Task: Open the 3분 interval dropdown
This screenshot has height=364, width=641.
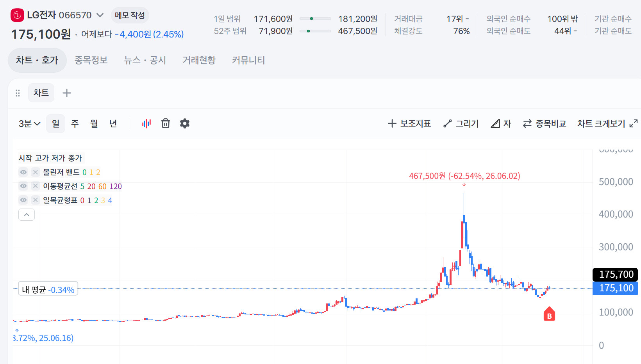Action: (29, 123)
